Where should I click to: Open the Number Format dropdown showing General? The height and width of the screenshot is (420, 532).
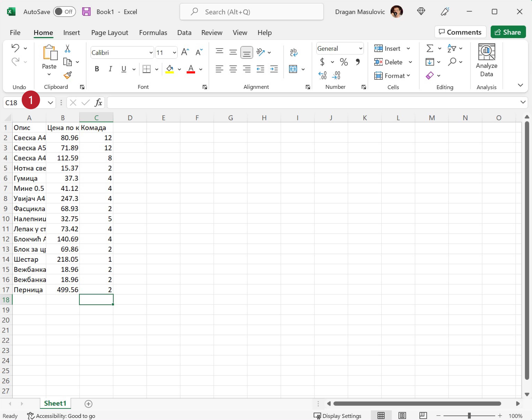point(361,48)
